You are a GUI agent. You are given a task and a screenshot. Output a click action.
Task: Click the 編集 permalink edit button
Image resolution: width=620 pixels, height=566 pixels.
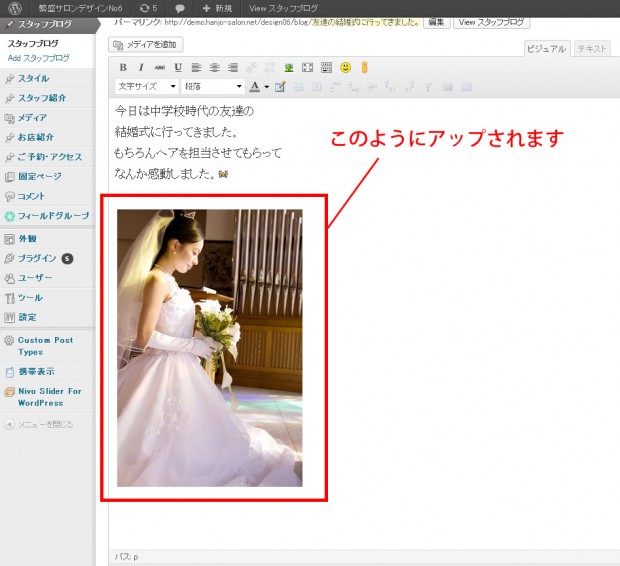pyautogui.click(x=436, y=21)
